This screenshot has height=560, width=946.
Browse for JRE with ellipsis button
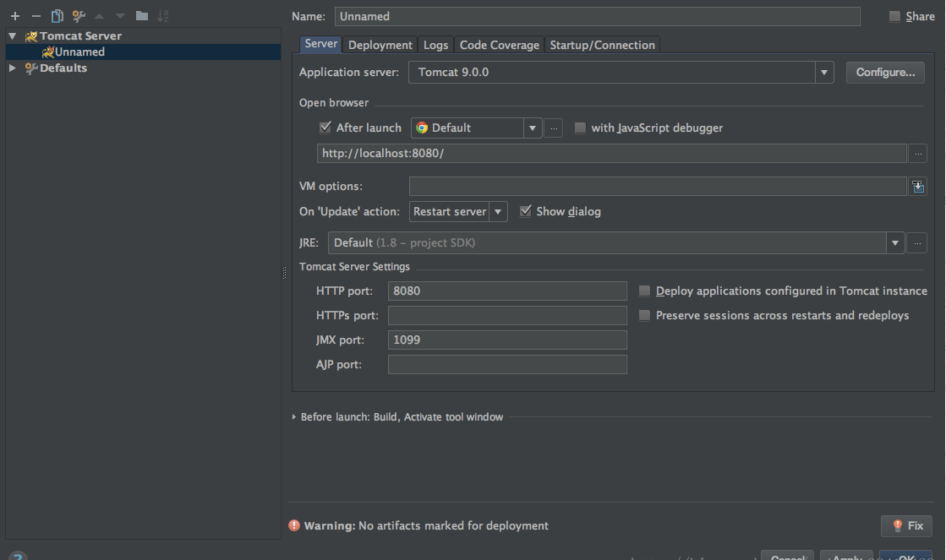(x=917, y=243)
